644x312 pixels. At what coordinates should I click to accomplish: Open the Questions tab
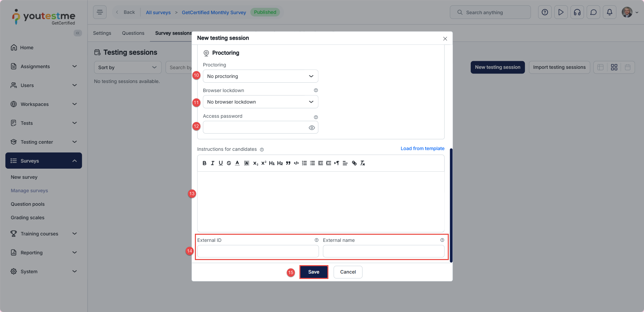(x=133, y=33)
